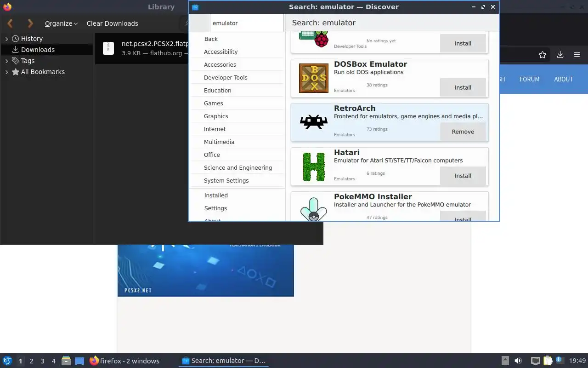
Task: Open the RetroArch title
Action: pyautogui.click(x=355, y=108)
